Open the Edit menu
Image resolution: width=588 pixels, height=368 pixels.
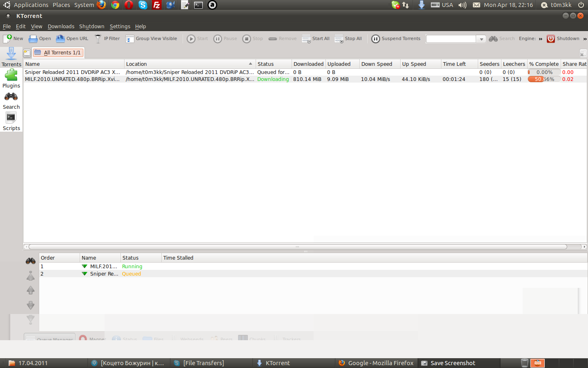[x=20, y=26]
